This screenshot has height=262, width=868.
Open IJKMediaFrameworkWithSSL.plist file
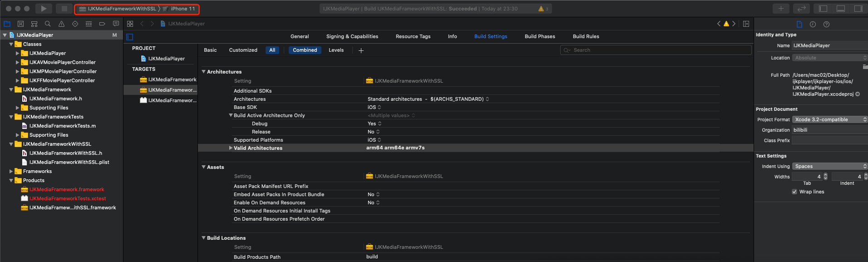pos(69,162)
